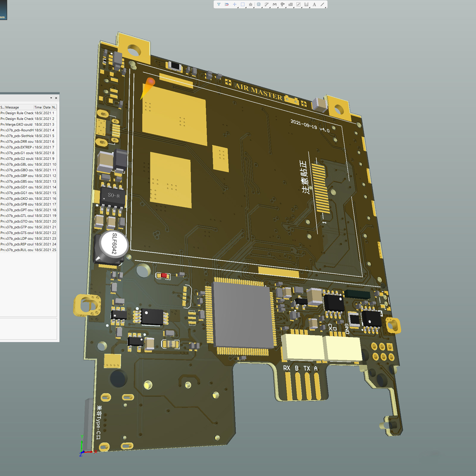Select the x37b_pcb.GBP message row

tap(28, 176)
